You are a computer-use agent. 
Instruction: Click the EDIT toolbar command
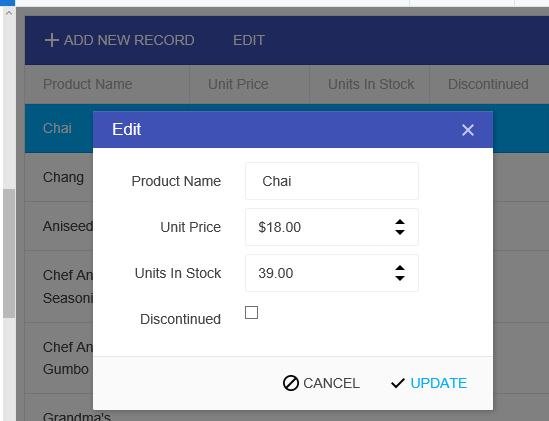[x=249, y=40]
